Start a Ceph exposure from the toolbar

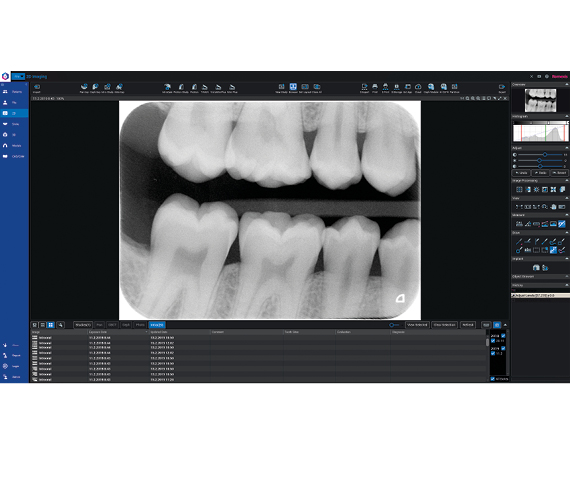[x=95, y=87]
